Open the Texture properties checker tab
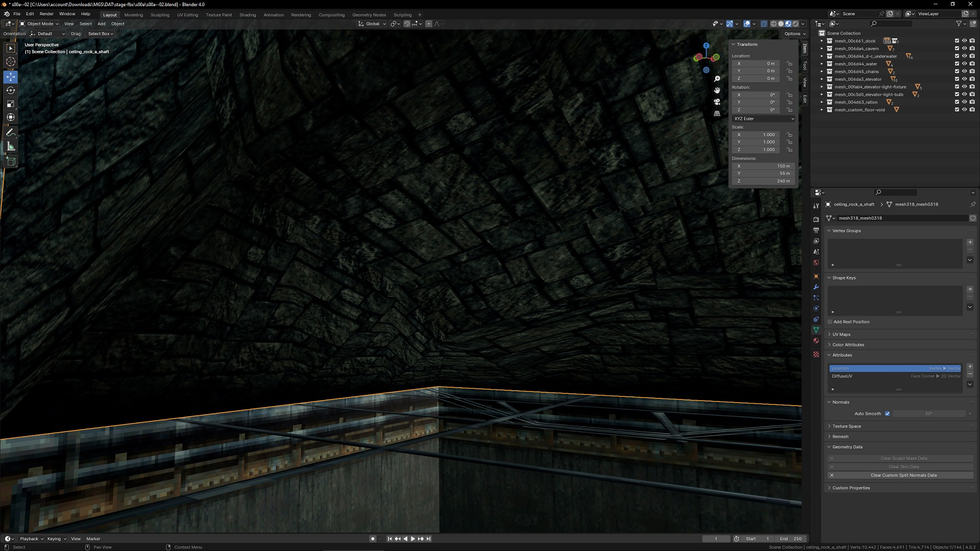 (x=816, y=354)
